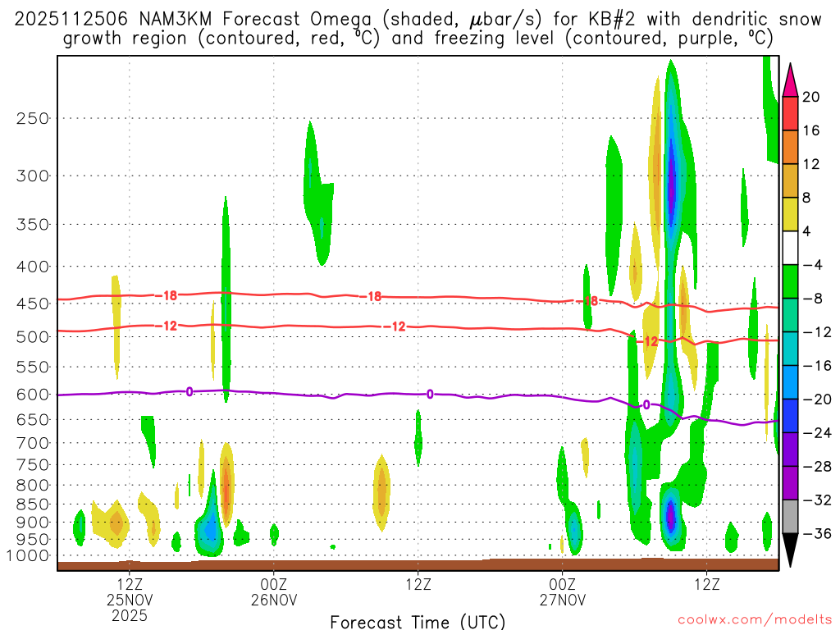Click the 700 pressure level label
Viewport: 840px width, 630px height.
(33, 443)
